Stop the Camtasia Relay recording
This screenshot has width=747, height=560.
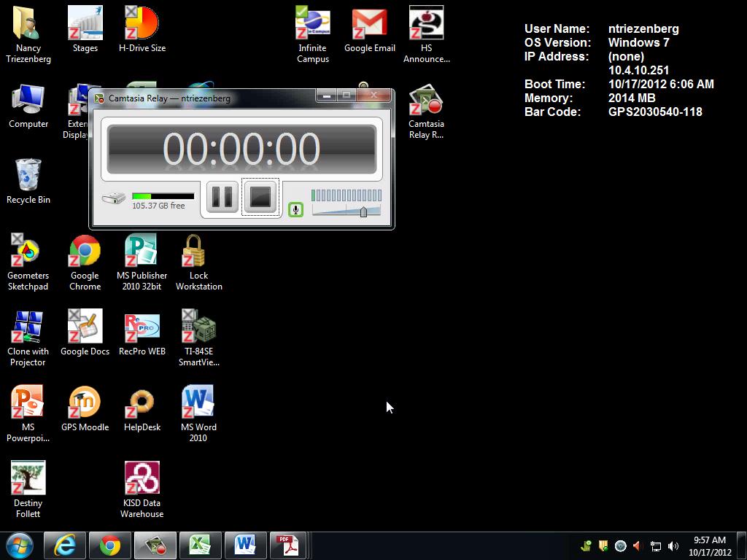260,197
